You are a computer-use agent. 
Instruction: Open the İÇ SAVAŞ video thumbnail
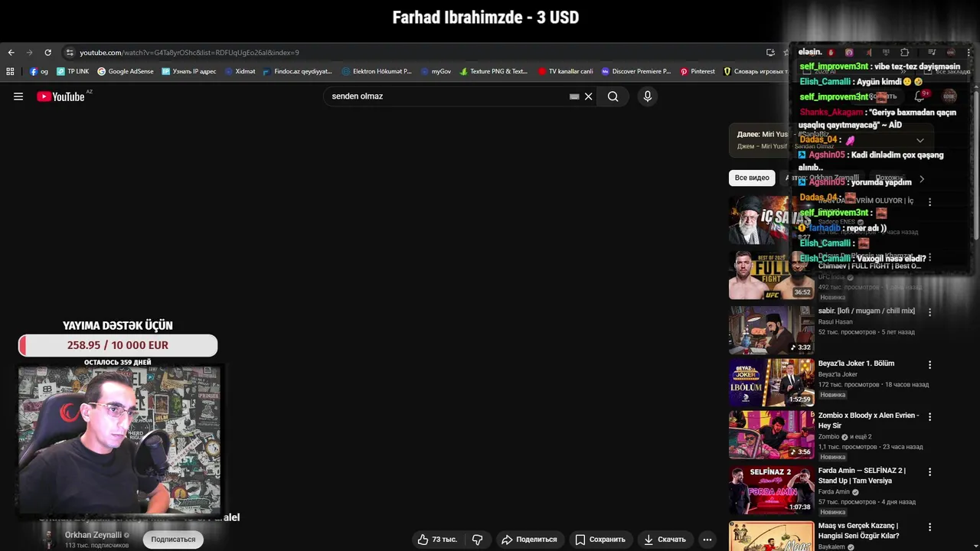click(x=771, y=220)
